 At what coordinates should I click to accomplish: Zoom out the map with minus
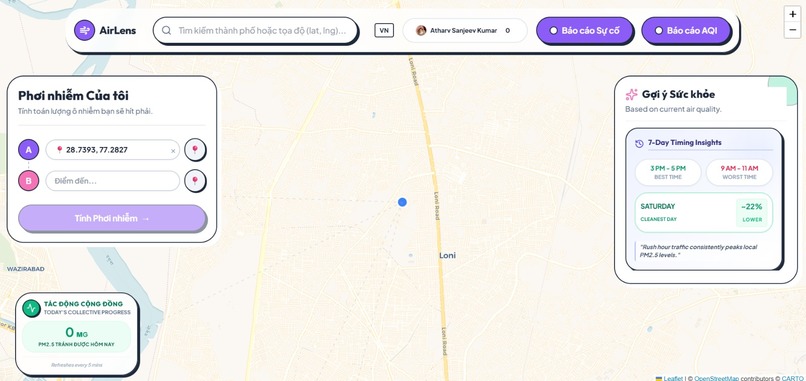(x=792, y=30)
